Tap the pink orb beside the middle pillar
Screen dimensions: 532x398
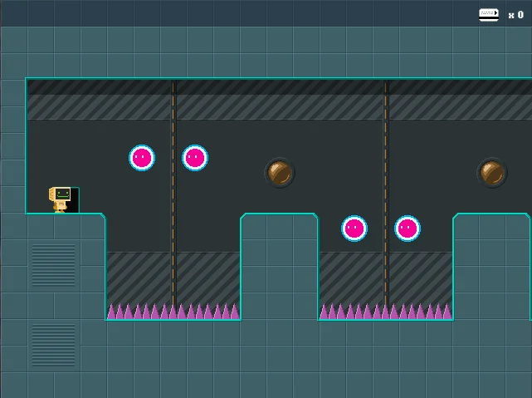click(x=354, y=228)
